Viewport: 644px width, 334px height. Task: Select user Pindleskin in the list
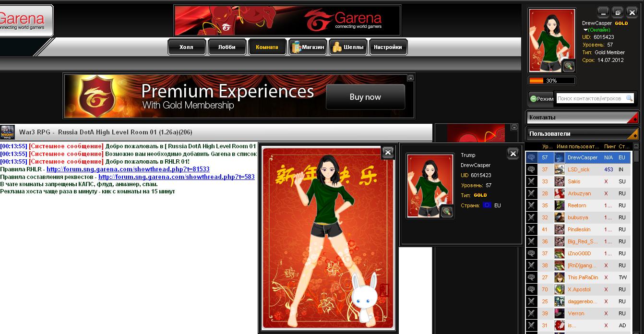tap(579, 229)
